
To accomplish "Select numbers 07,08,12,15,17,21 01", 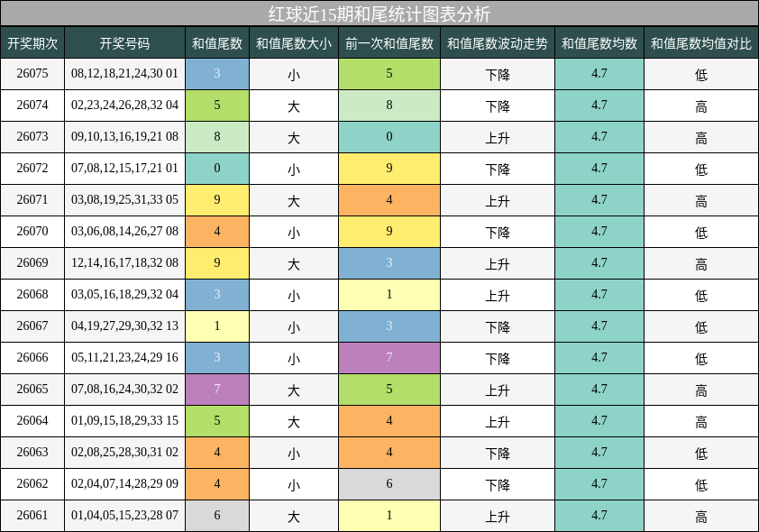I will (x=125, y=168).
